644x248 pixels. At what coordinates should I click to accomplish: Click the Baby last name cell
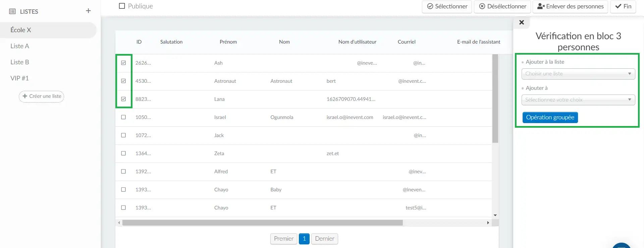click(276, 190)
